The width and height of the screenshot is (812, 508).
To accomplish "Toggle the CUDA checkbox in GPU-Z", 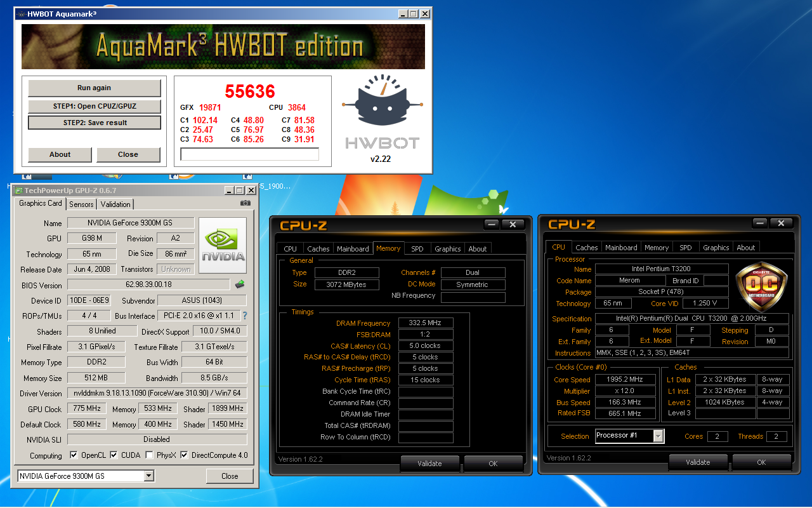I will pos(114,455).
